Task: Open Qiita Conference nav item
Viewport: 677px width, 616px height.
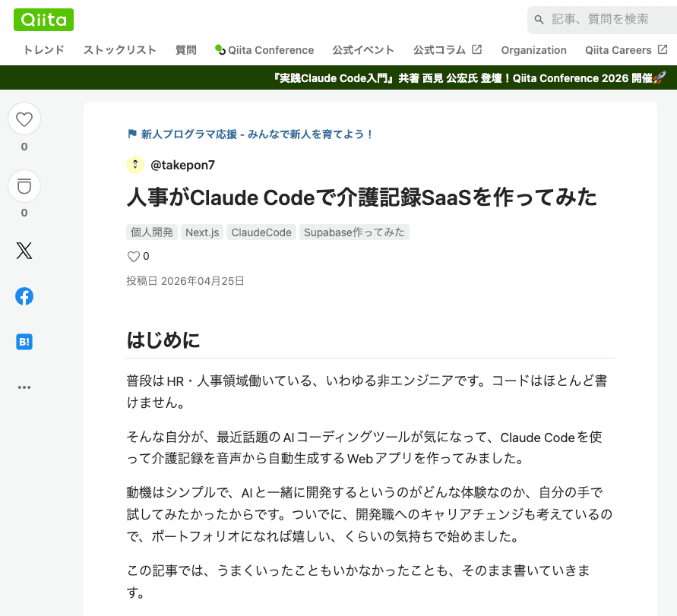Action: [264, 50]
